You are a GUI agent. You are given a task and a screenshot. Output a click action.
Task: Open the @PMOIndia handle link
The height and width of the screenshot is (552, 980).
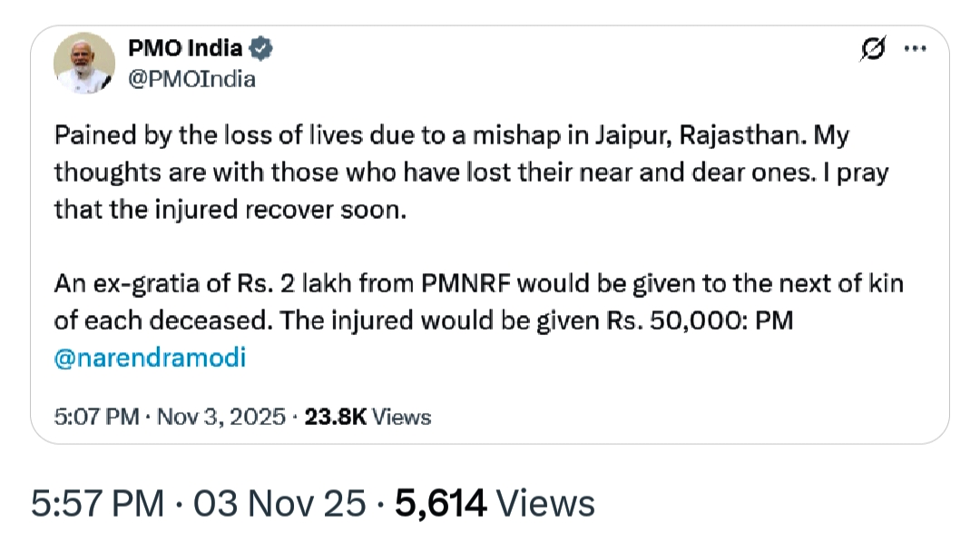[x=191, y=79]
